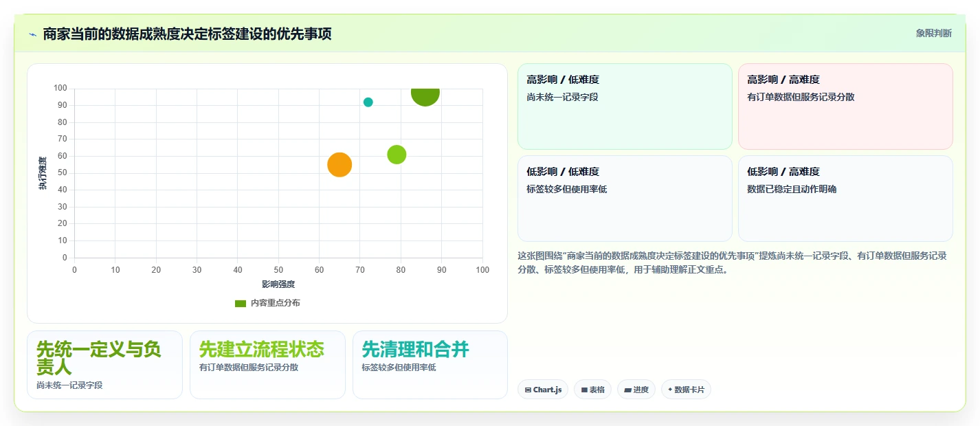The image size is (980, 426).
Task: Click the x-axis tick label 50
Action: 278,270
